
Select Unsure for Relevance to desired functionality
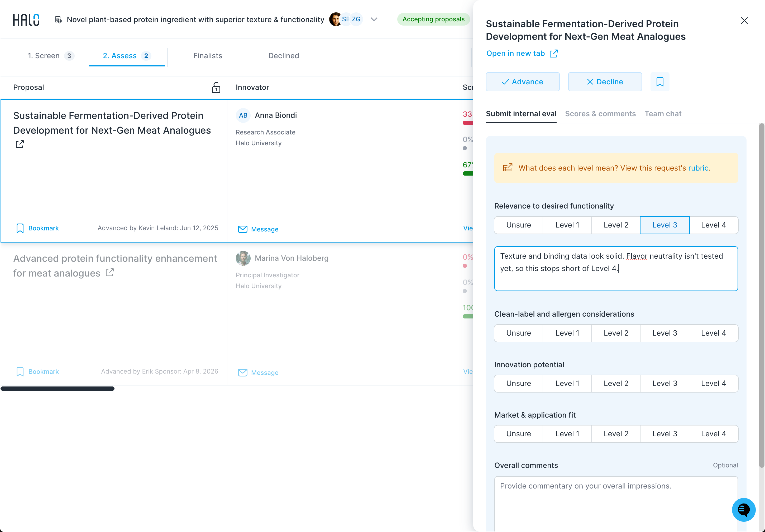coord(518,225)
